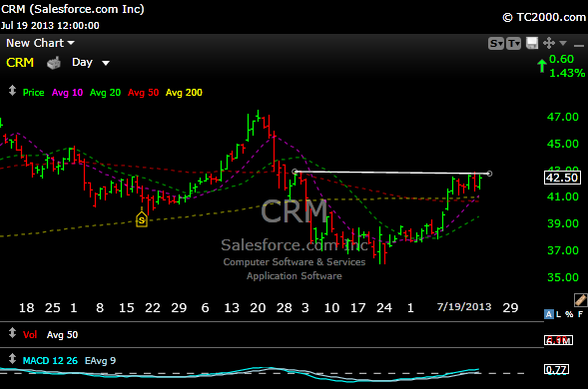
Task: Open the gray triangle chart options menu
Action: (562, 44)
